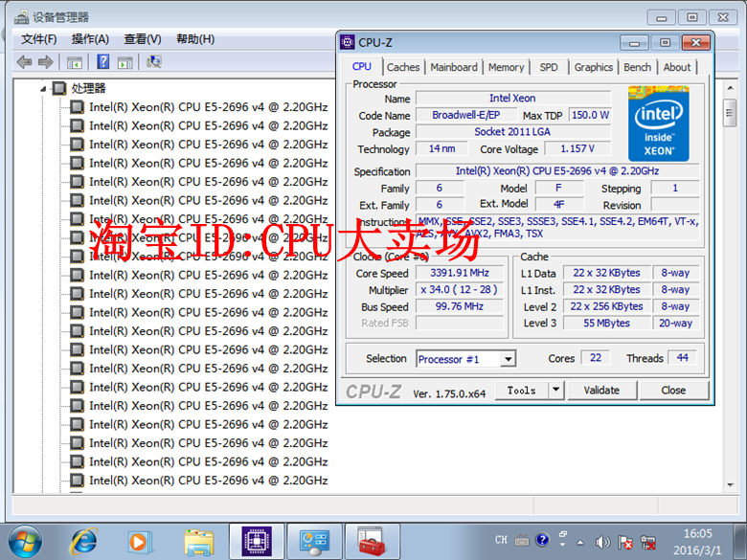Select the CPU tab in CPU-Z

coord(362,66)
